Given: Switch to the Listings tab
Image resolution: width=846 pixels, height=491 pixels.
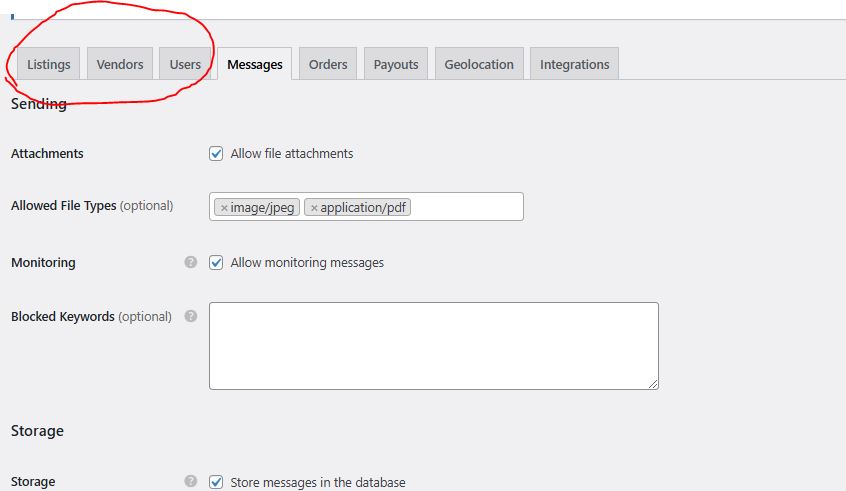Looking at the screenshot, I should pos(49,64).
